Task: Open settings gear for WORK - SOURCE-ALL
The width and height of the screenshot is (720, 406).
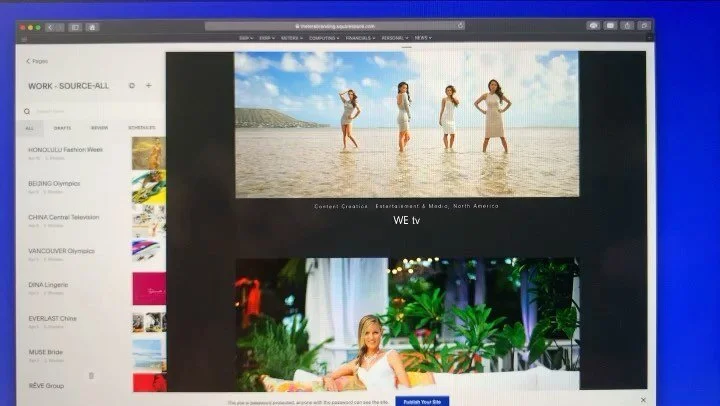Action: point(132,85)
